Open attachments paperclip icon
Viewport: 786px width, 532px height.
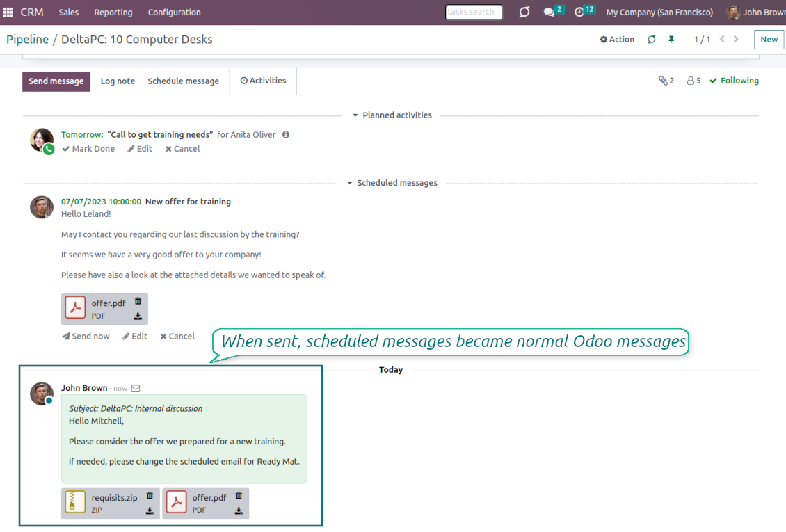(x=663, y=81)
